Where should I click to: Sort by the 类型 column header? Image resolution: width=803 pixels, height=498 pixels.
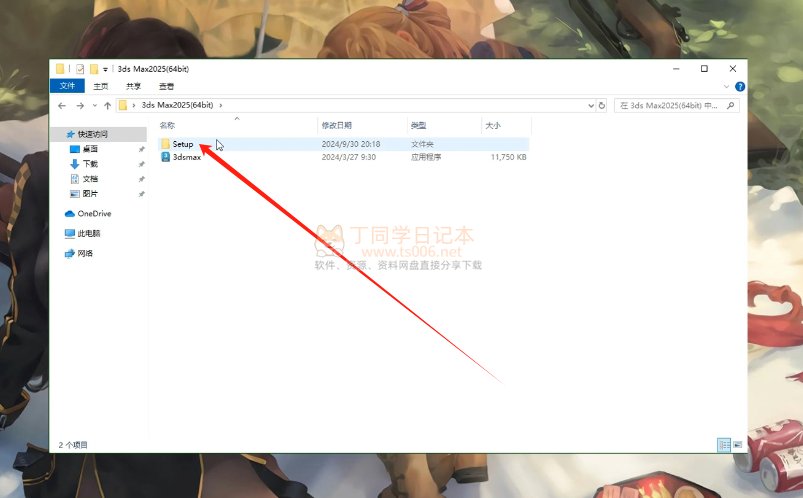pos(418,126)
